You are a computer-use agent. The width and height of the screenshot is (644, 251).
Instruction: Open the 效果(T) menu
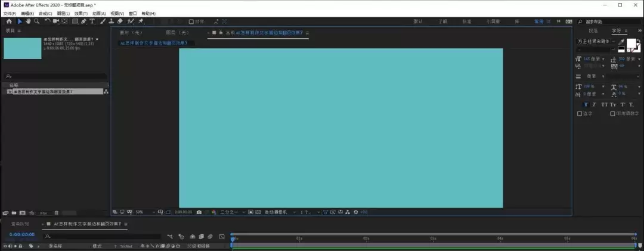(x=81, y=14)
